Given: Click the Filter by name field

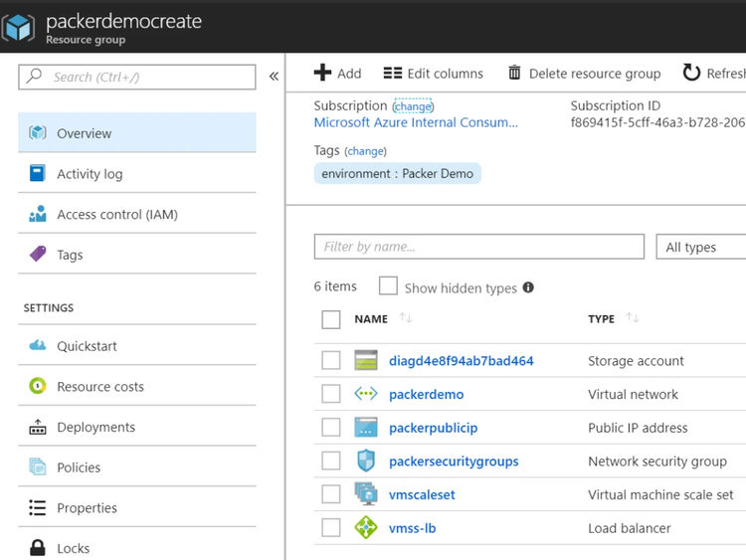Looking at the screenshot, I should point(479,247).
